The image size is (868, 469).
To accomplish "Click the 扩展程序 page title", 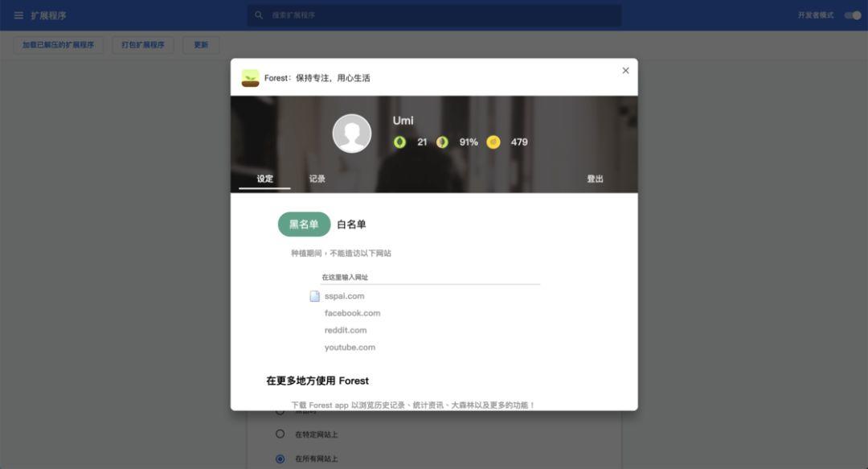I will pos(48,15).
